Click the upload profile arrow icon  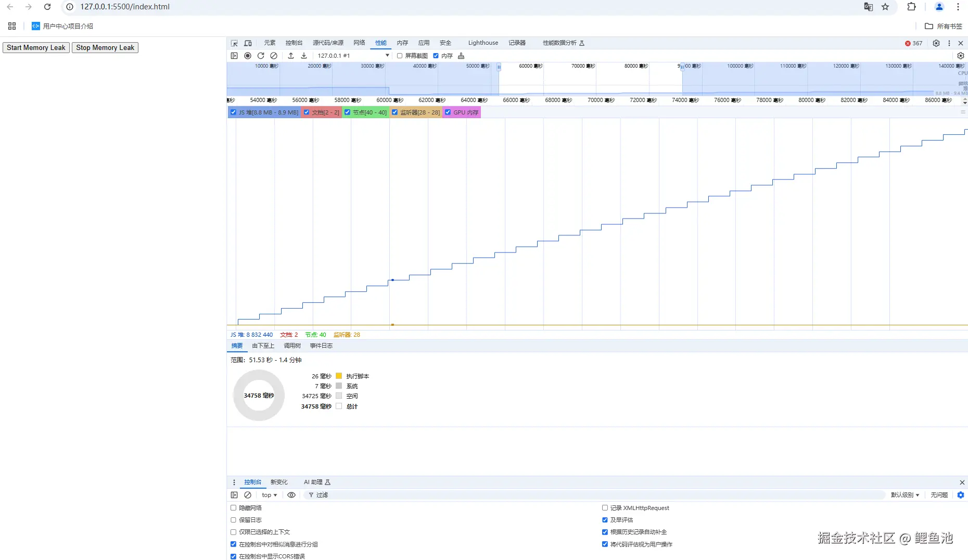pyautogui.click(x=291, y=56)
